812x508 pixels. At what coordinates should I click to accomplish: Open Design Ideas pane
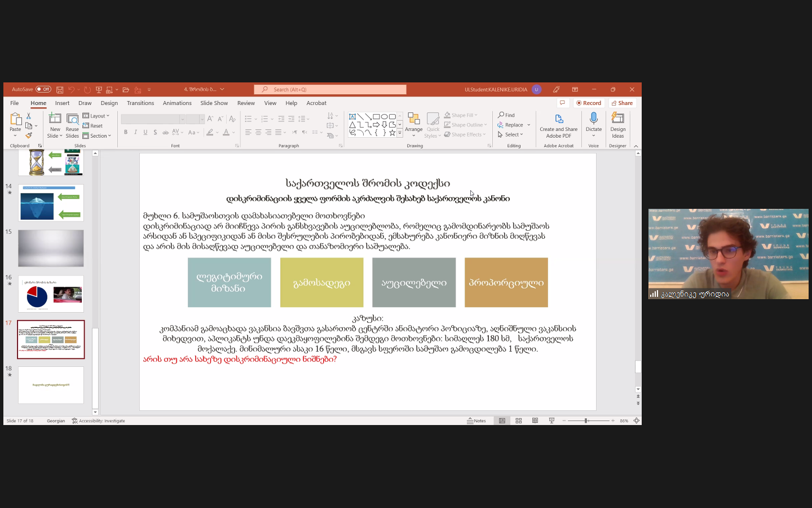pos(618,125)
